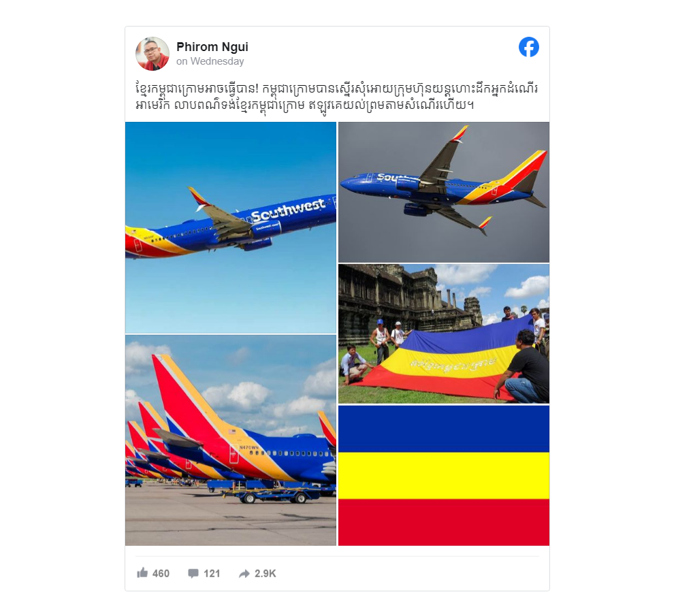
Task: Open the Facebook logo icon
Action: click(x=528, y=47)
